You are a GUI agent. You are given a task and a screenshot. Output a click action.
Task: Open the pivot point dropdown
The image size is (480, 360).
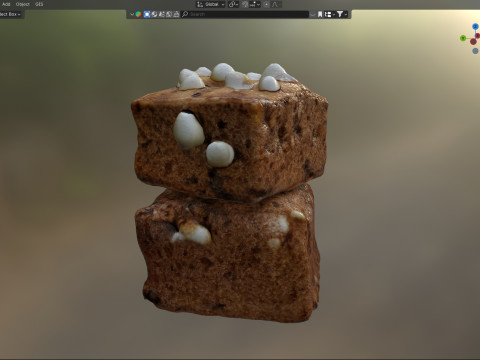(233, 4)
